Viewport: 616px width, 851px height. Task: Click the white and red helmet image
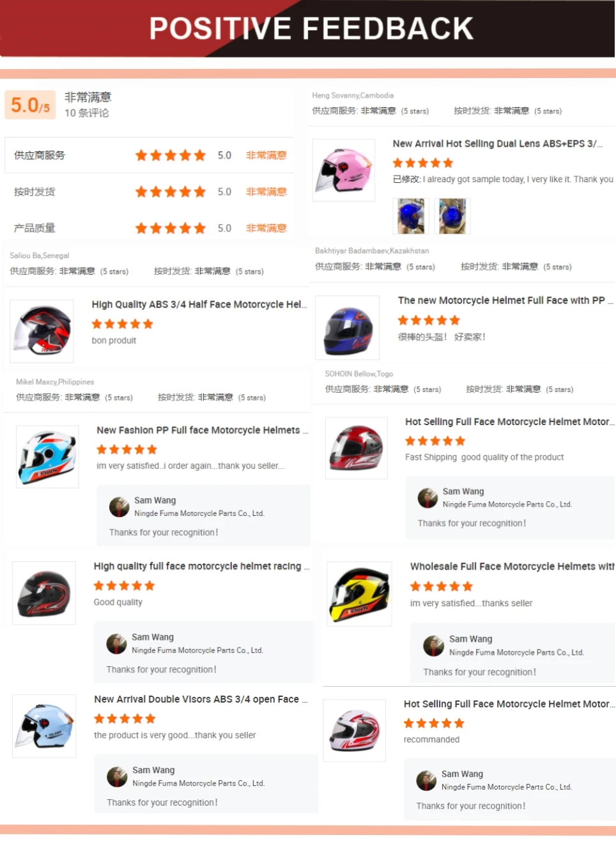(355, 731)
